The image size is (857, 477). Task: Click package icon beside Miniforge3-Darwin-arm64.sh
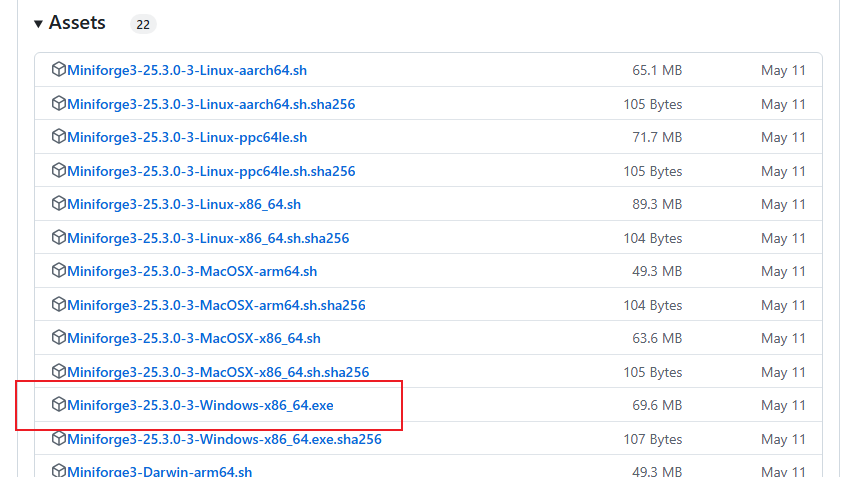[58, 471]
